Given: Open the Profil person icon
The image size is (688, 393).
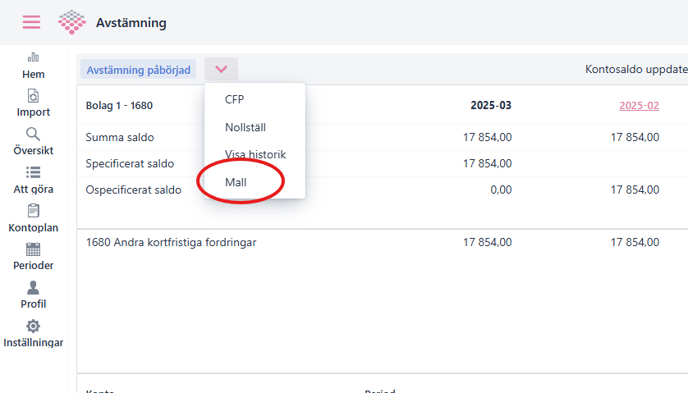Looking at the screenshot, I should pyautogui.click(x=33, y=287).
